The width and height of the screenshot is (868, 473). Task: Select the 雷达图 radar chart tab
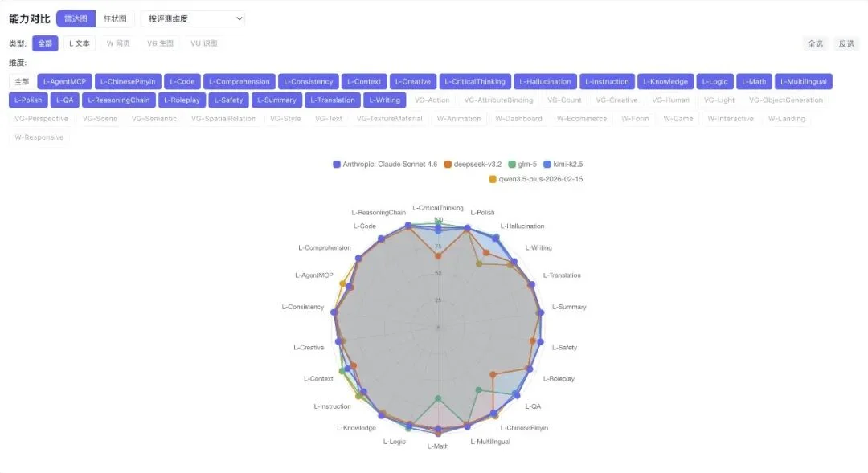coord(76,18)
